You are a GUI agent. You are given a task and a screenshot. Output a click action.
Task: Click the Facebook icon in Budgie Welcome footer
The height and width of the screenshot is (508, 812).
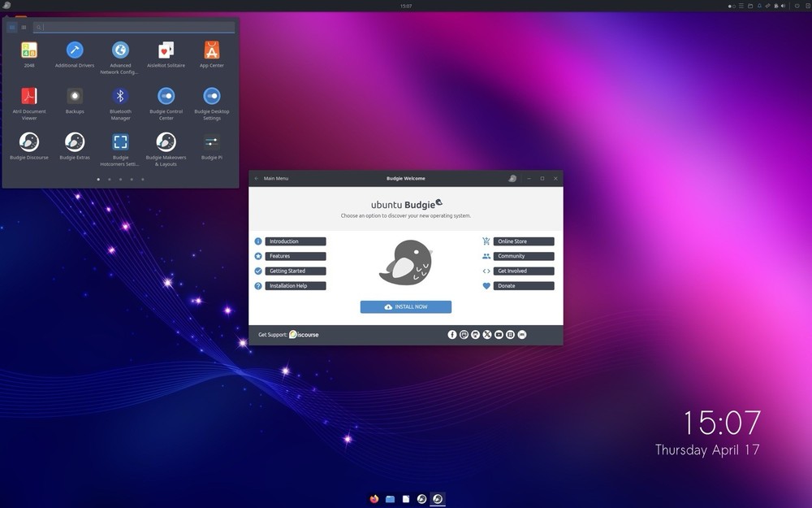[452, 334]
